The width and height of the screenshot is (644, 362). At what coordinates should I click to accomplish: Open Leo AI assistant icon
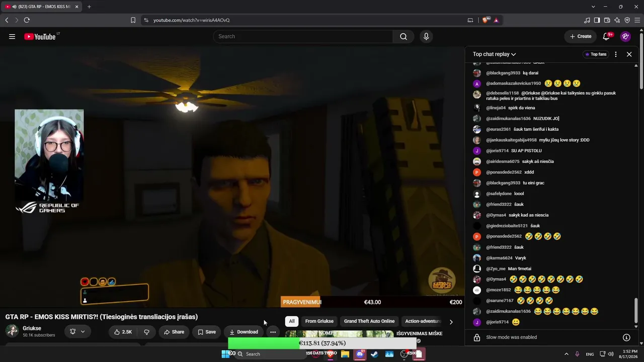[617, 20]
